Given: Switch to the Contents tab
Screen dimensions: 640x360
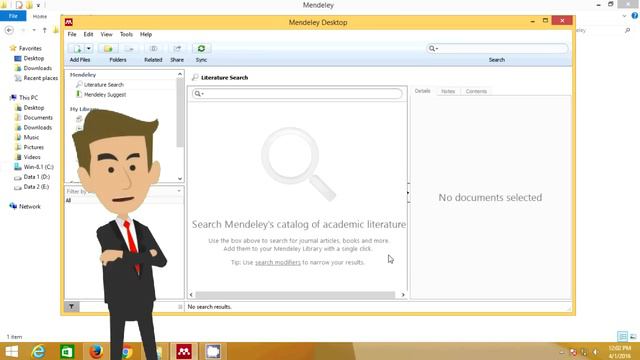Looking at the screenshot, I should click(x=476, y=91).
